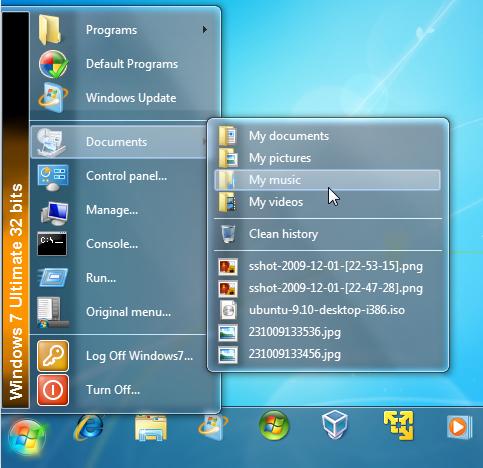483x468 pixels.
Task: Click the Clean history recycle bin icon
Action: (228, 233)
